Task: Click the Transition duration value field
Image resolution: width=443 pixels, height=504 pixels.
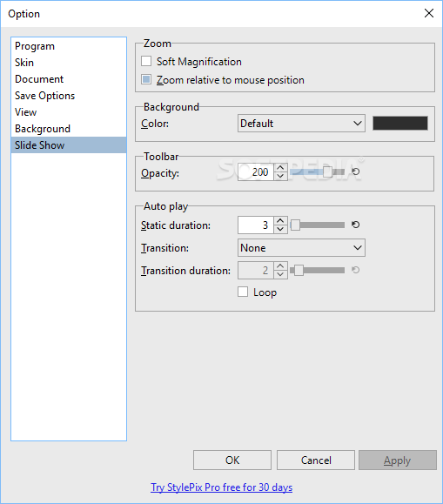Action: (x=256, y=270)
